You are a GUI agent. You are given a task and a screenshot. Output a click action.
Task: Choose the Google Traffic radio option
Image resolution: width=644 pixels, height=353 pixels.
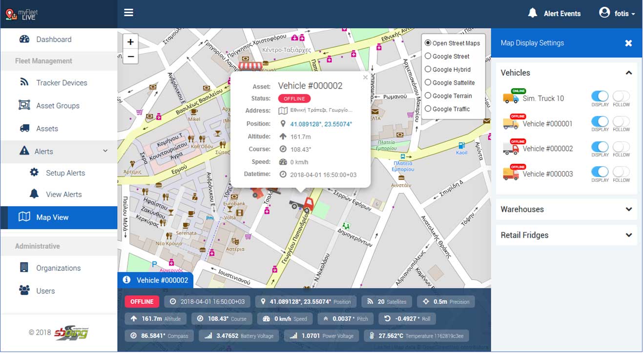(428, 109)
